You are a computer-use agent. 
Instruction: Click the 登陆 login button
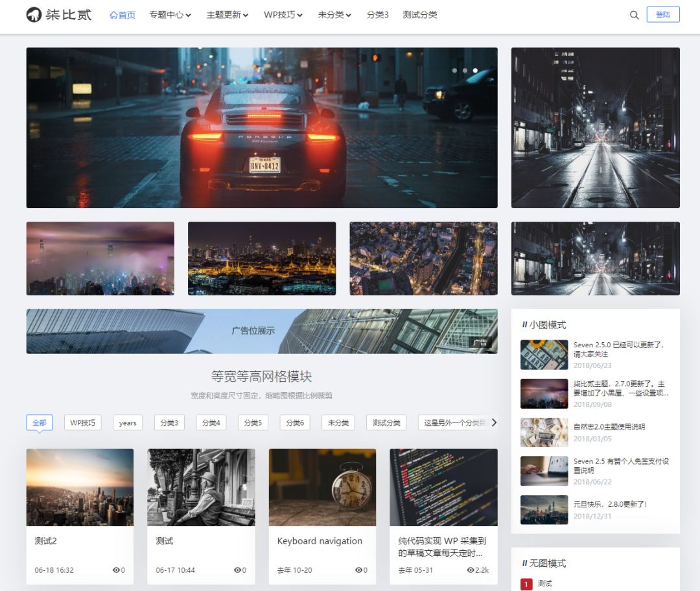(x=663, y=14)
